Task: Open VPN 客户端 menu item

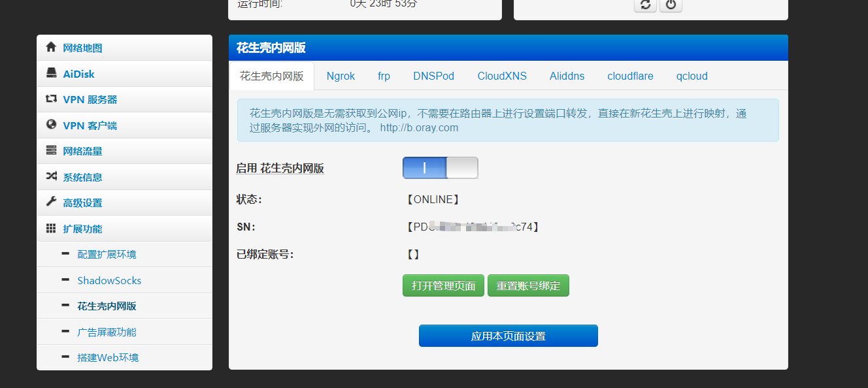Action: click(x=124, y=125)
